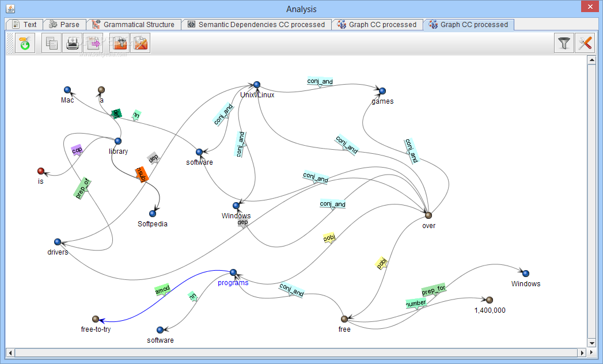The height and width of the screenshot is (364, 603).
Task: Click the free-to-try node
Action: (96, 319)
